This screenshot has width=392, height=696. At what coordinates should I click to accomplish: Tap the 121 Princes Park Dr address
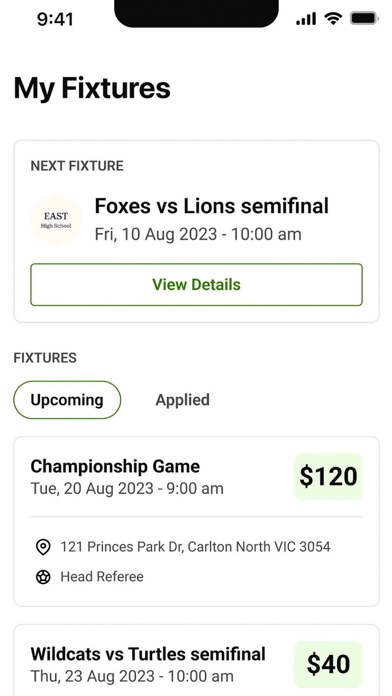click(195, 547)
